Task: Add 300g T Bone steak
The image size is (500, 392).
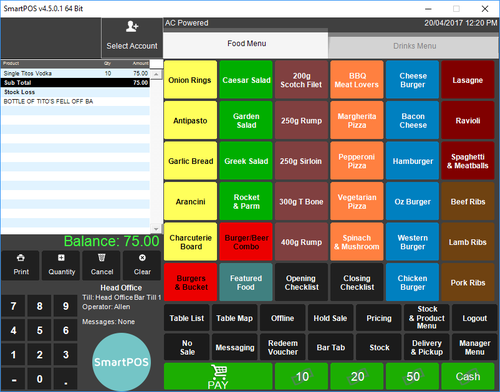Action: coord(301,201)
